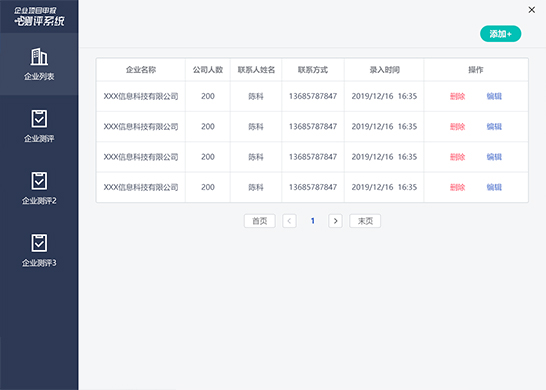
Task: Select the 企业列表 sidebar label
Action: 39,76
